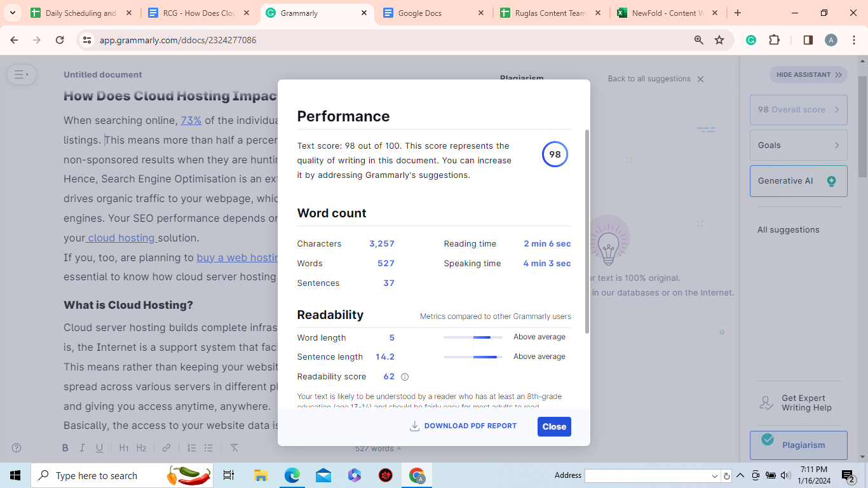Image resolution: width=868 pixels, height=488 pixels.
Task: Open the Plagiarism check button
Action: pos(798,445)
